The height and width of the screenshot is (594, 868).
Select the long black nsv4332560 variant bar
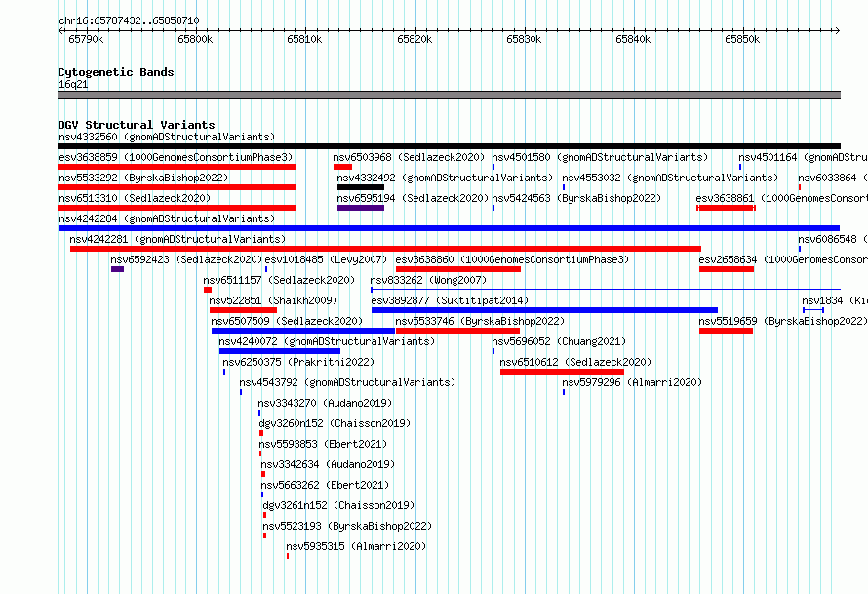pos(449,146)
